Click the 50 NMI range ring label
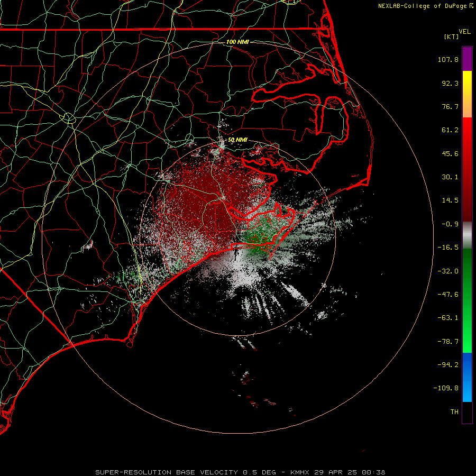Image resolution: width=476 pixels, height=476 pixels. tap(237, 140)
